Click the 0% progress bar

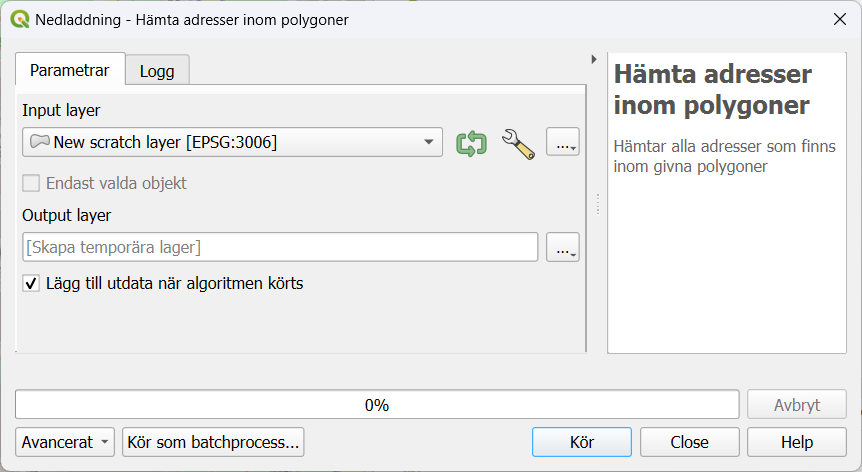377,405
